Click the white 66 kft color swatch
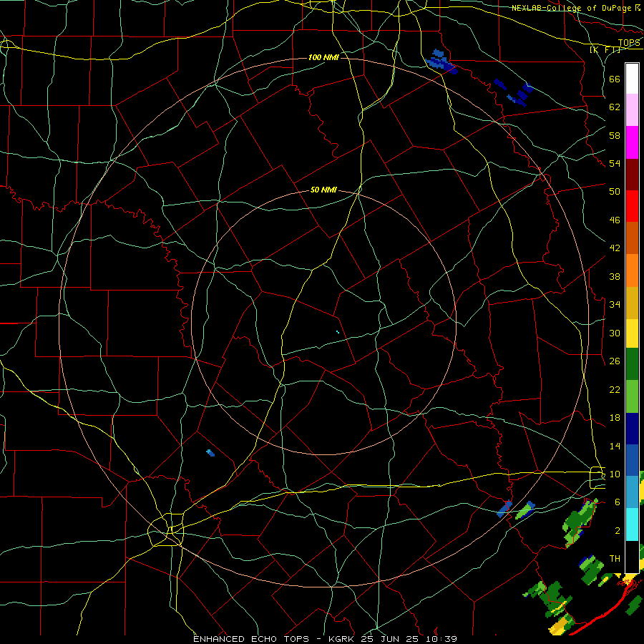Viewport: 644px width, 644px height. [632, 79]
